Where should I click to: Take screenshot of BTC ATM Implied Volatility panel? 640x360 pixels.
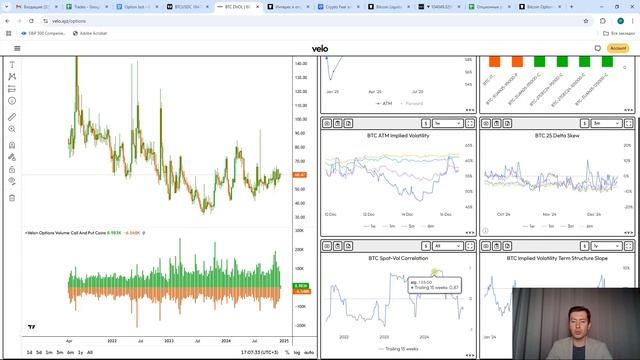click(x=327, y=123)
